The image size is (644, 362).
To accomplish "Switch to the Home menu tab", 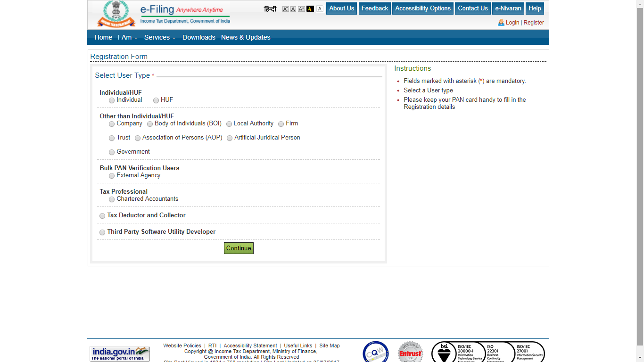I will click(103, 37).
